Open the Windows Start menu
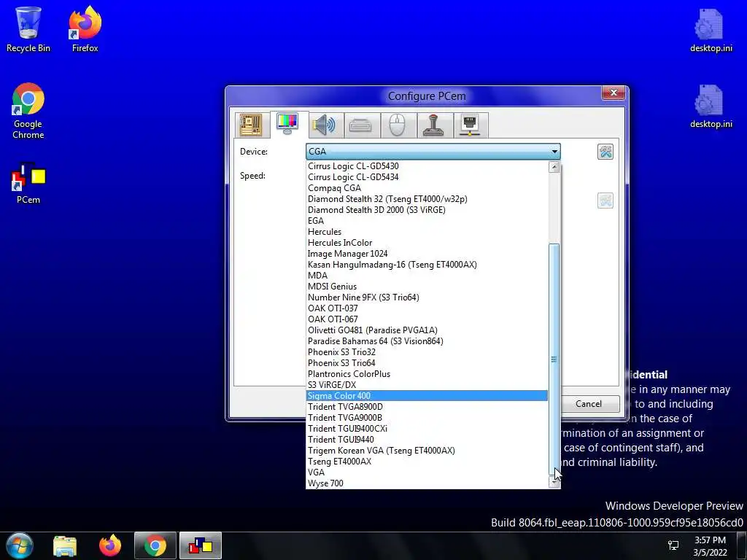 pos(20,545)
